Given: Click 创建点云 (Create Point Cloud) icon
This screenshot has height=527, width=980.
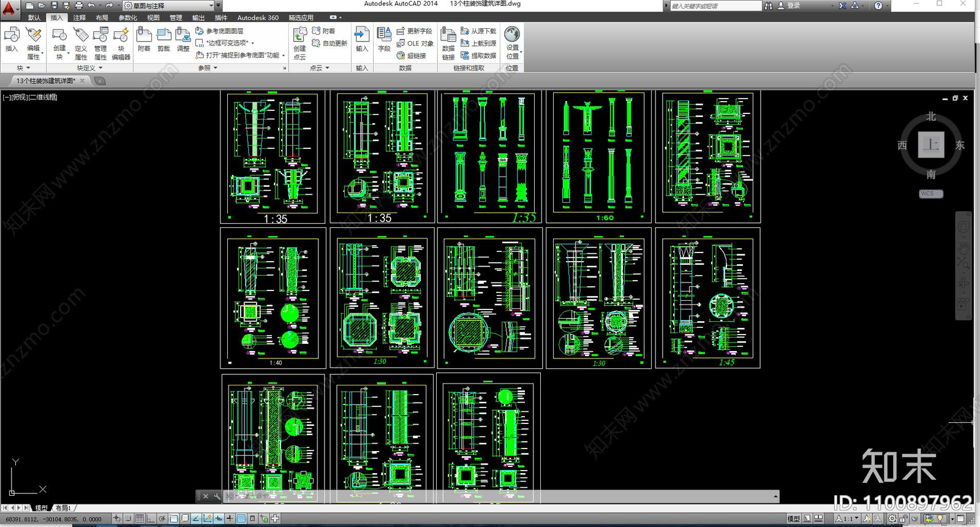Looking at the screenshot, I should (300, 44).
